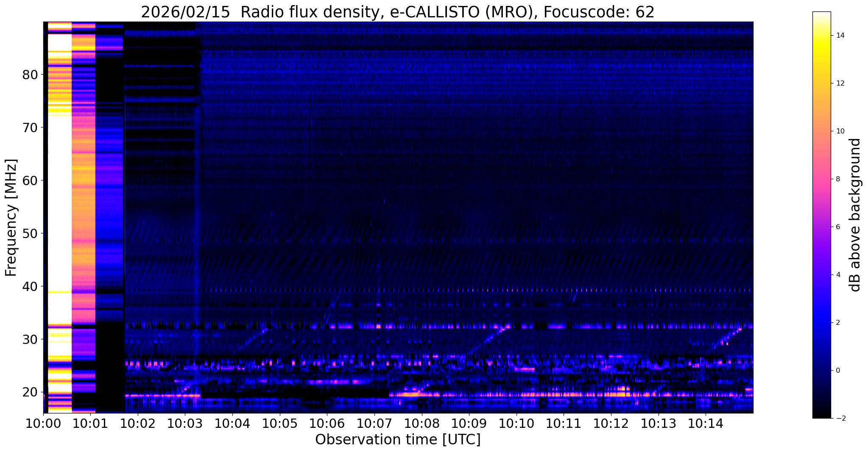Screen dimensions: 868x452
Task: Click the colorbar tick label 14
Action: [x=840, y=36]
